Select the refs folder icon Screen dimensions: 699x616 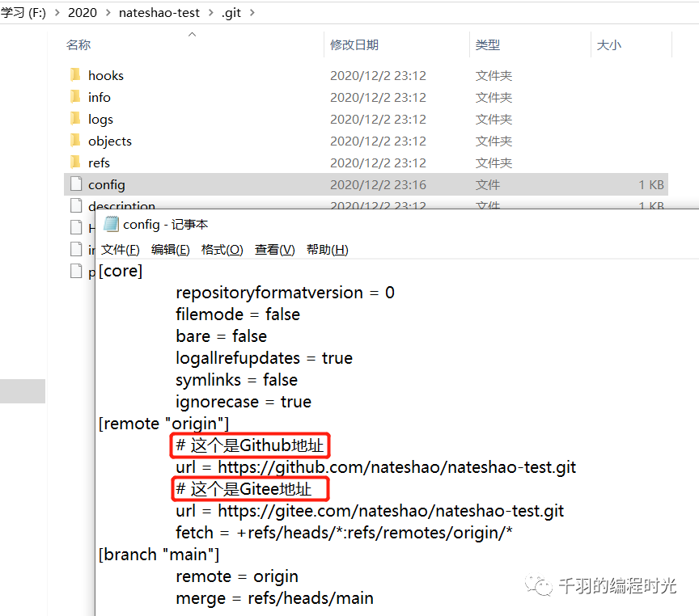point(75,162)
